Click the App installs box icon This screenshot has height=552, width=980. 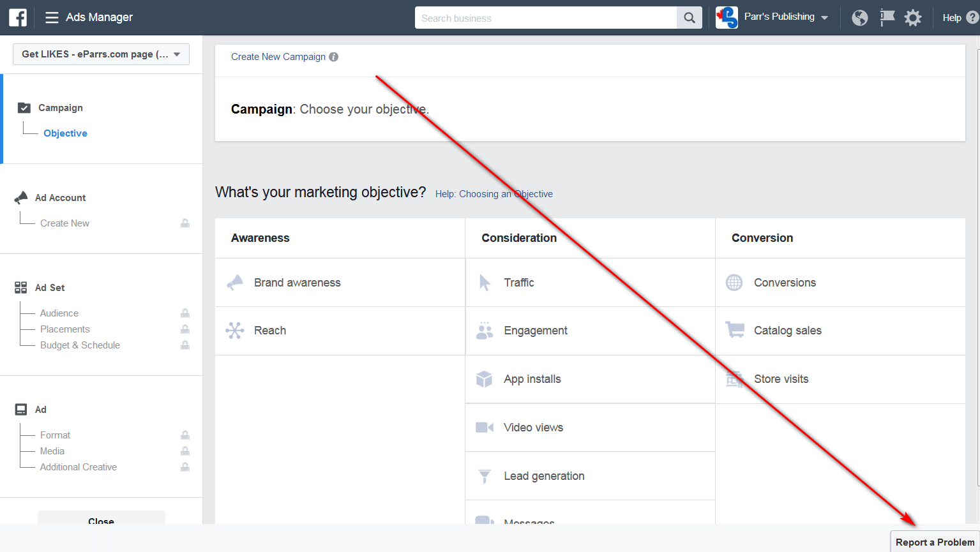pos(485,379)
